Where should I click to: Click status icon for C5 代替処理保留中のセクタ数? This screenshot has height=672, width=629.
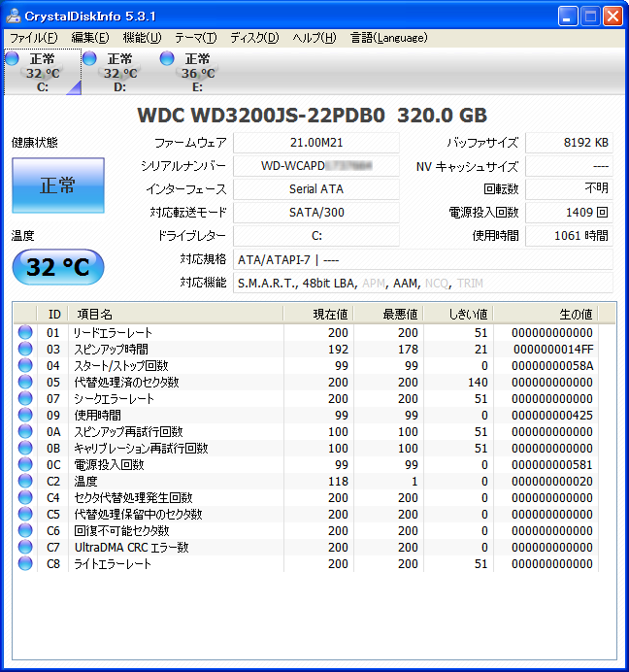(25, 514)
